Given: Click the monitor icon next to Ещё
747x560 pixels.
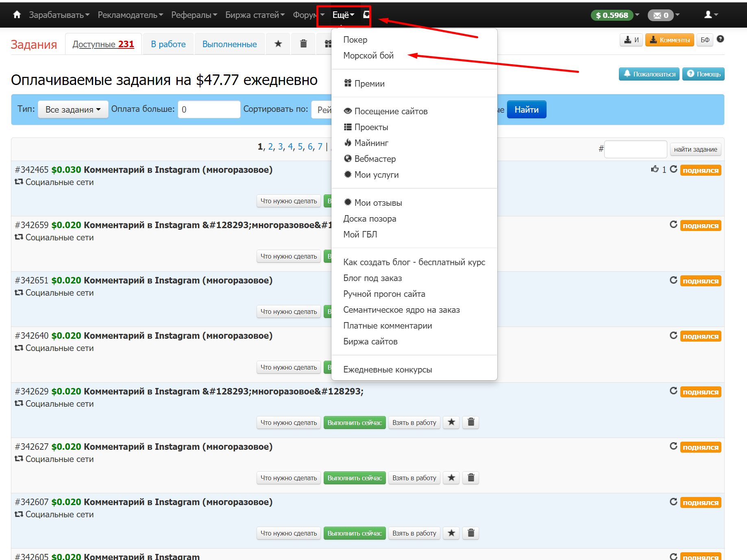Looking at the screenshot, I should [366, 15].
